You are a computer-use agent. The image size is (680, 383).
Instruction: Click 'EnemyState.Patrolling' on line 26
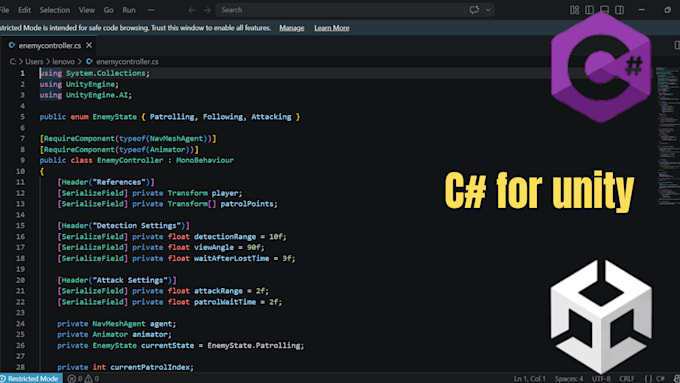(253, 346)
